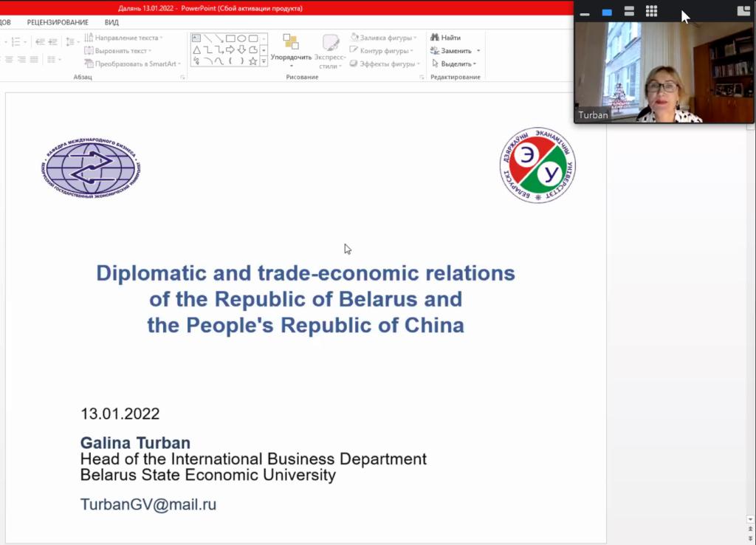This screenshot has height=545, width=756.
Task: Choose the right arrow shape in gallery
Action: click(230, 50)
